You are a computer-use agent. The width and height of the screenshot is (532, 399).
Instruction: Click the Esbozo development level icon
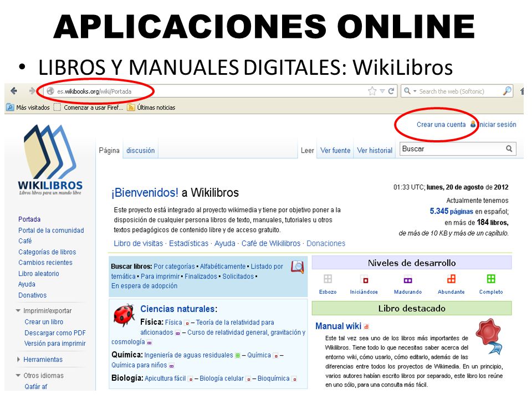pyautogui.click(x=328, y=279)
